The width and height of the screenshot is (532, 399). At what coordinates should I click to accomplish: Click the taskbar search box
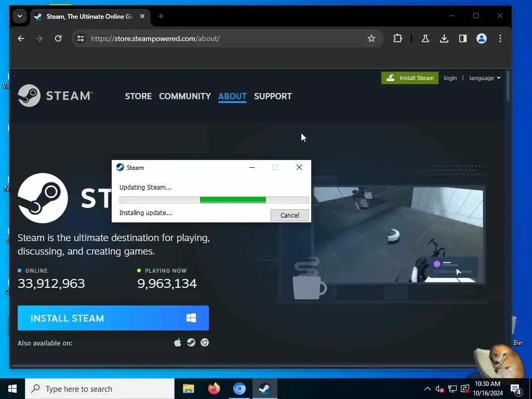click(100, 389)
